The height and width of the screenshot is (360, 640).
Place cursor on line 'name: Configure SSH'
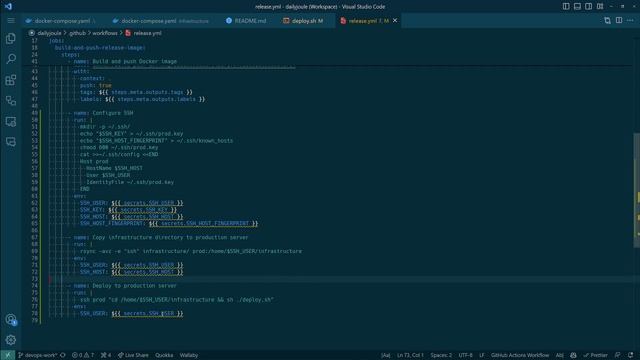tap(103, 113)
